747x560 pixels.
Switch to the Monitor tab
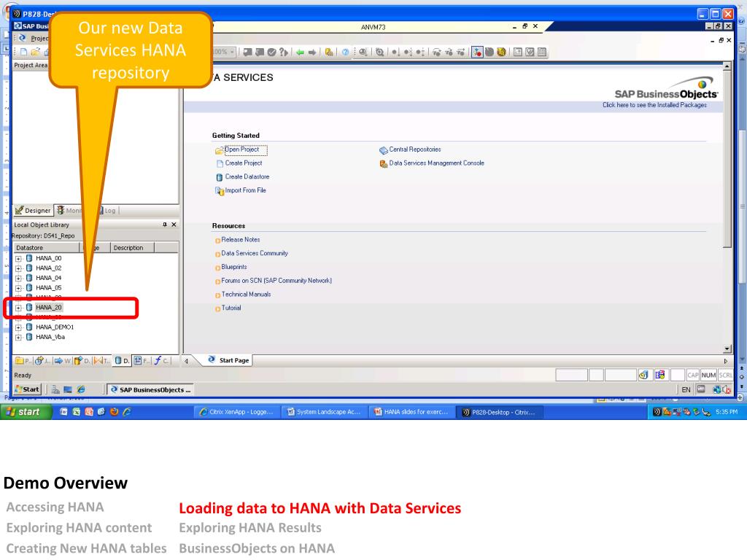pos(69,211)
